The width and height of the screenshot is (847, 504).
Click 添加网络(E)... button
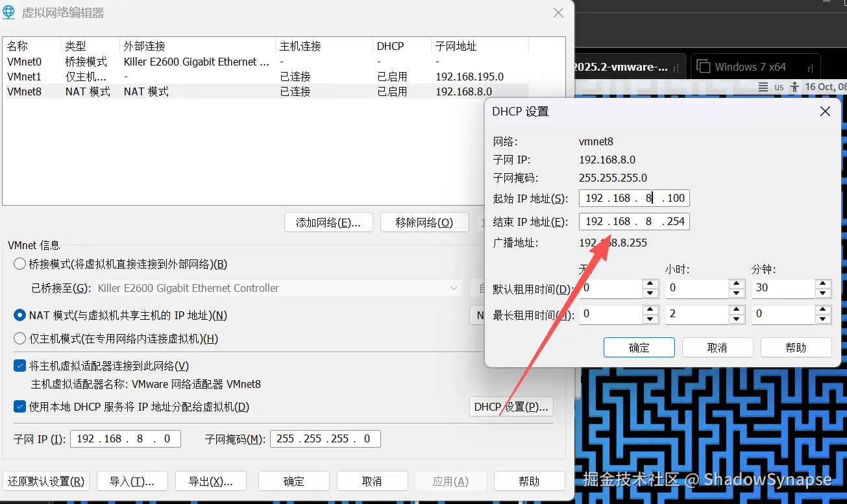328,222
